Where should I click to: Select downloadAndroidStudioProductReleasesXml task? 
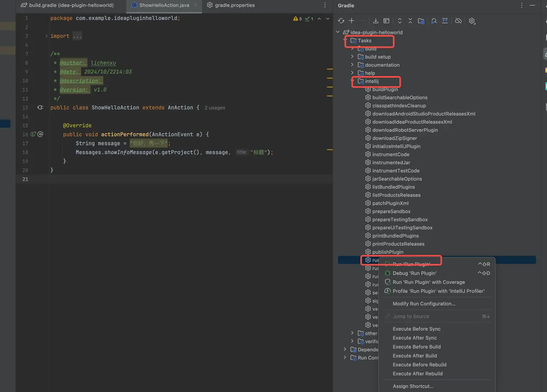click(x=423, y=114)
